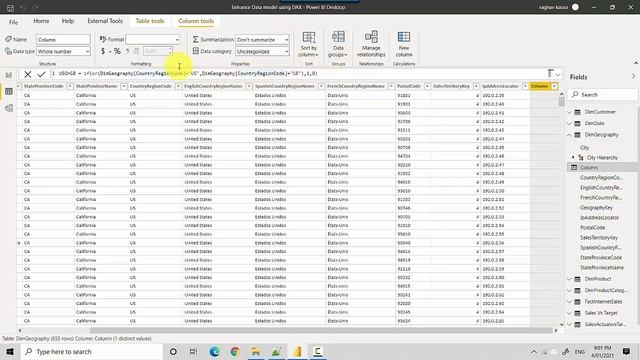Click user account avatar icon
Viewport: 640px width, 360px height.
coord(575,7)
